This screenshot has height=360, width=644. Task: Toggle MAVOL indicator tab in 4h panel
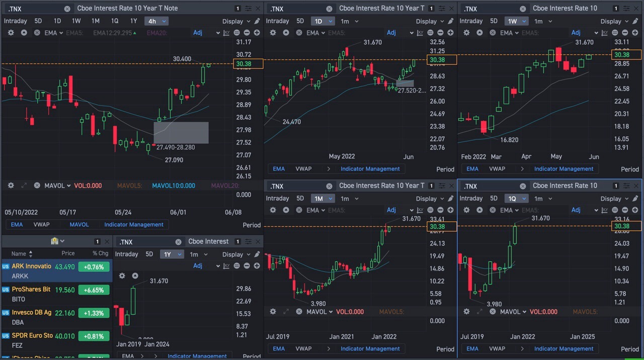tap(79, 225)
